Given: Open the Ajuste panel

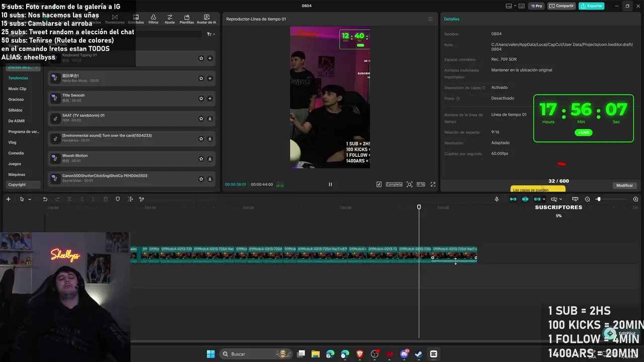Looking at the screenshot, I should [x=170, y=19].
